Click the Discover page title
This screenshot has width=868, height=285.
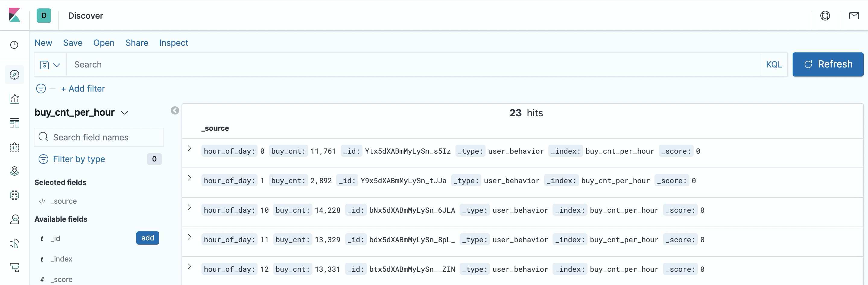click(x=86, y=15)
